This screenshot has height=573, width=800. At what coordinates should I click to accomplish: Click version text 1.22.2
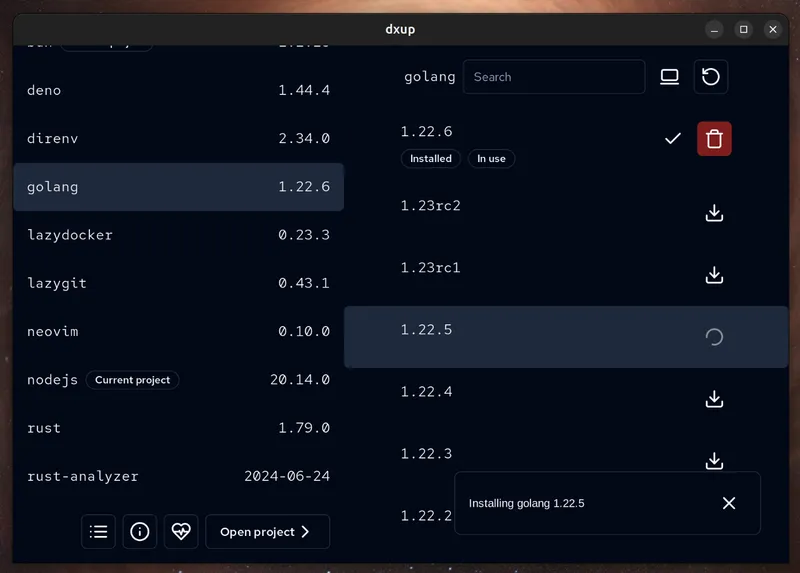[427, 516]
